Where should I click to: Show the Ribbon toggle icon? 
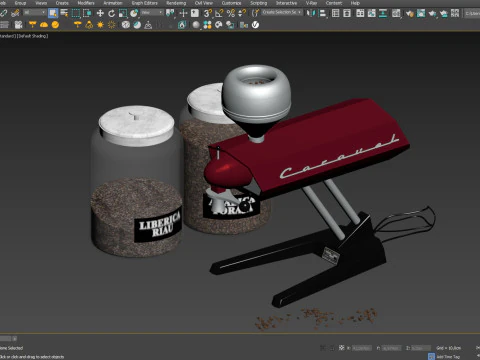pos(360,13)
